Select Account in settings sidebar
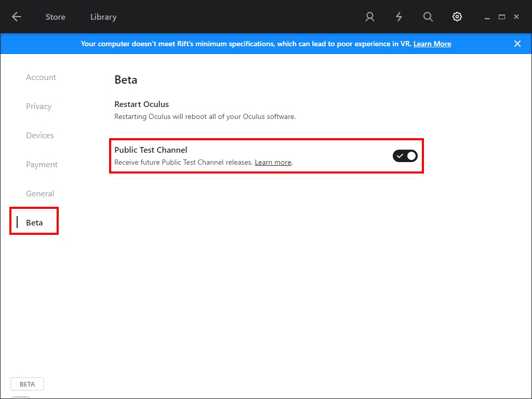Image resolution: width=532 pixels, height=399 pixels. click(x=41, y=77)
